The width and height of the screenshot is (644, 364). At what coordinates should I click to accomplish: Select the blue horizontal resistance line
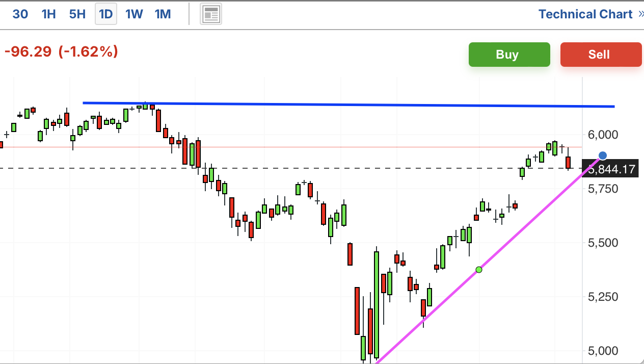pyautogui.click(x=348, y=105)
